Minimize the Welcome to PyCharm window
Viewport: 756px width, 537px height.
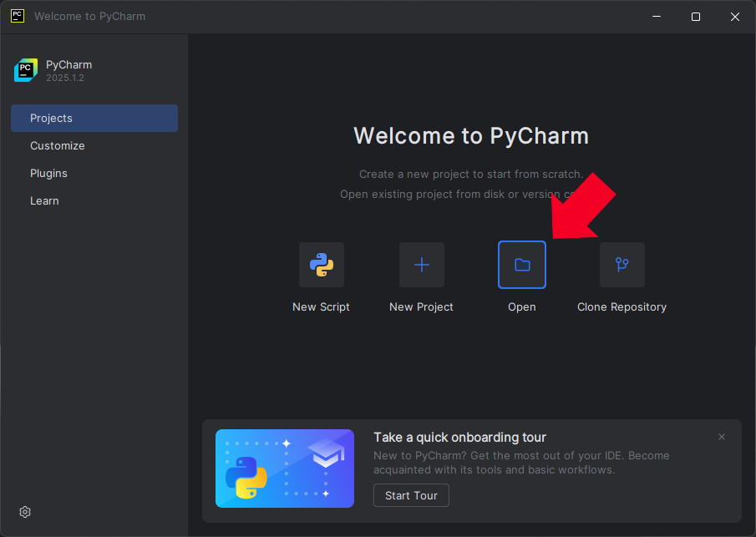coord(657,17)
